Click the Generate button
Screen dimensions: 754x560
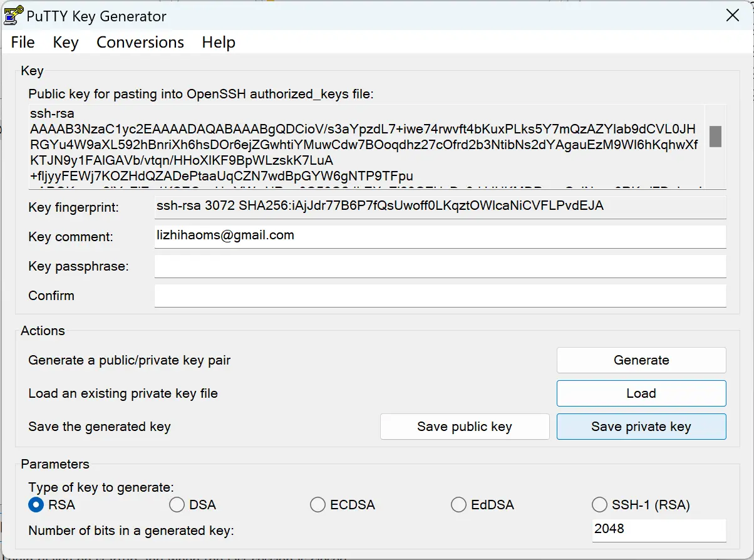[x=641, y=360]
